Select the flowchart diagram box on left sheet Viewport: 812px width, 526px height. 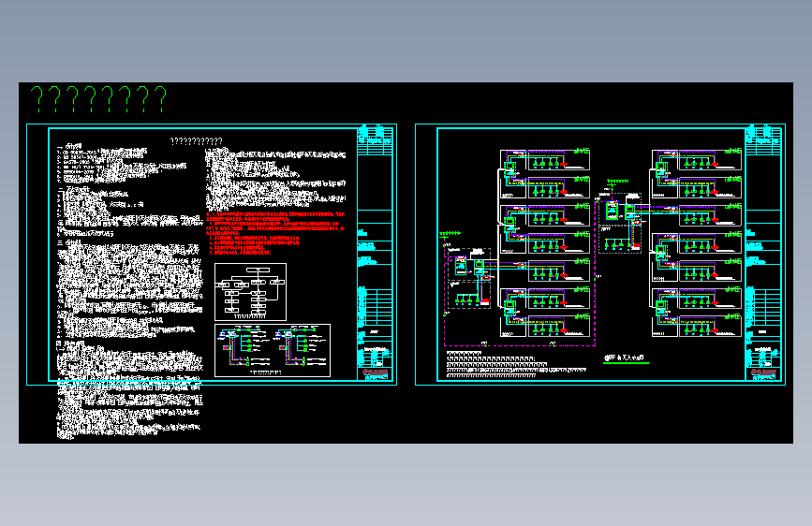coord(251,292)
